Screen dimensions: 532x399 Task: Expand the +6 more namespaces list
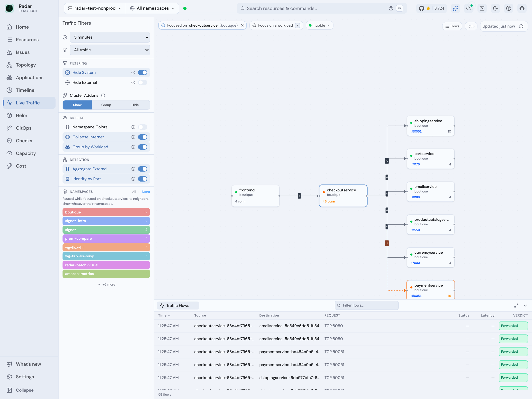(x=106, y=284)
